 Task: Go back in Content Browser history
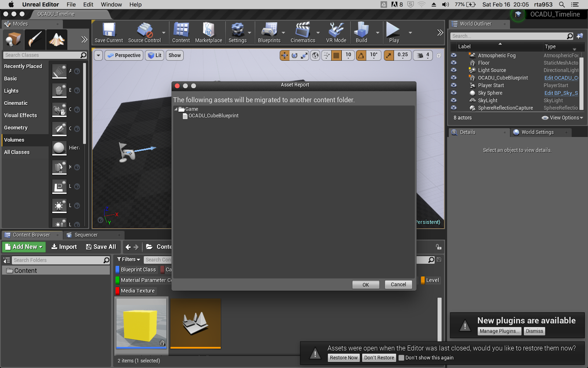click(128, 247)
